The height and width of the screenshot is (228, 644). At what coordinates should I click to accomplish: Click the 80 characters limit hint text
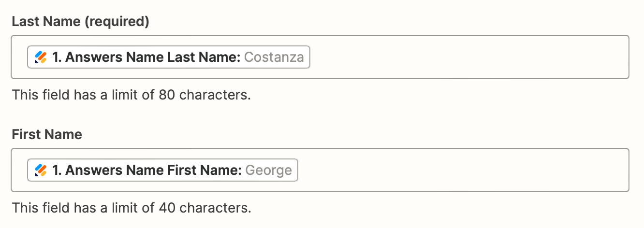click(131, 95)
